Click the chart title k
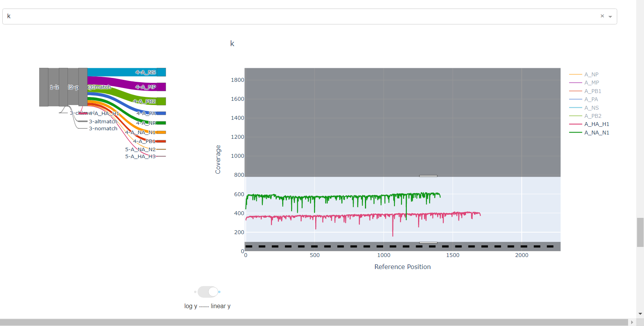The height and width of the screenshot is (326, 644). click(232, 43)
